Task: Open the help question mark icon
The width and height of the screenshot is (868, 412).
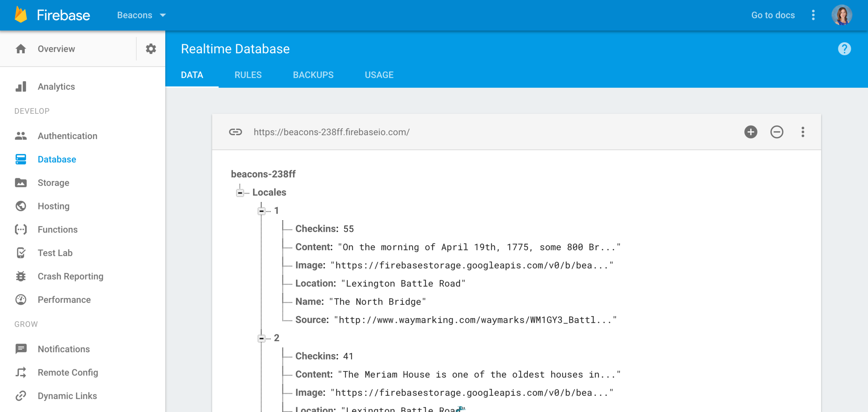Action: pos(844,49)
